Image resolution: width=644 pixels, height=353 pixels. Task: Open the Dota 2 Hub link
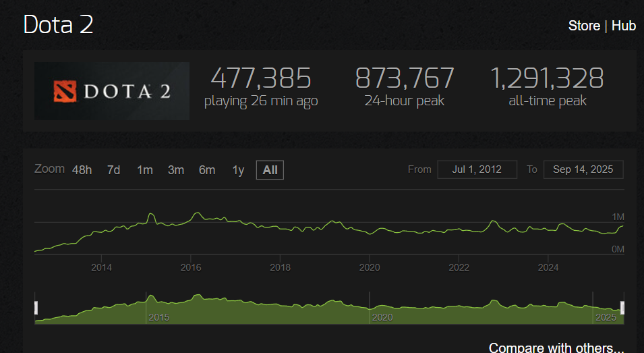tap(624, 26)
